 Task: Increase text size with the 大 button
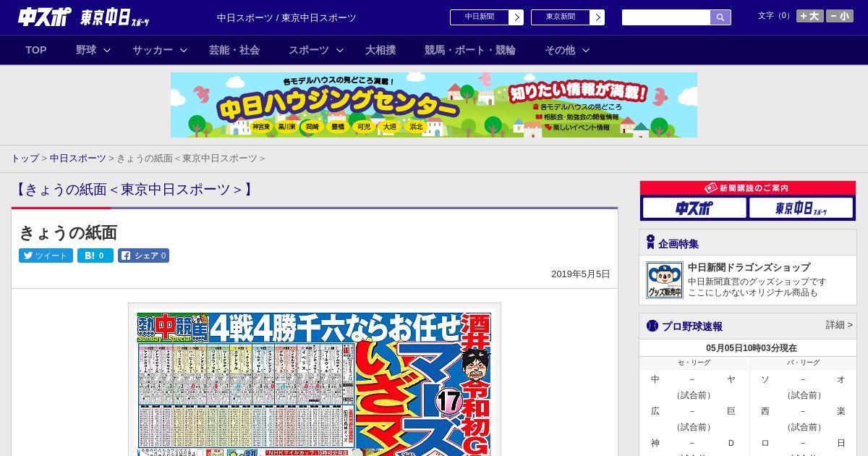(809, 16)
